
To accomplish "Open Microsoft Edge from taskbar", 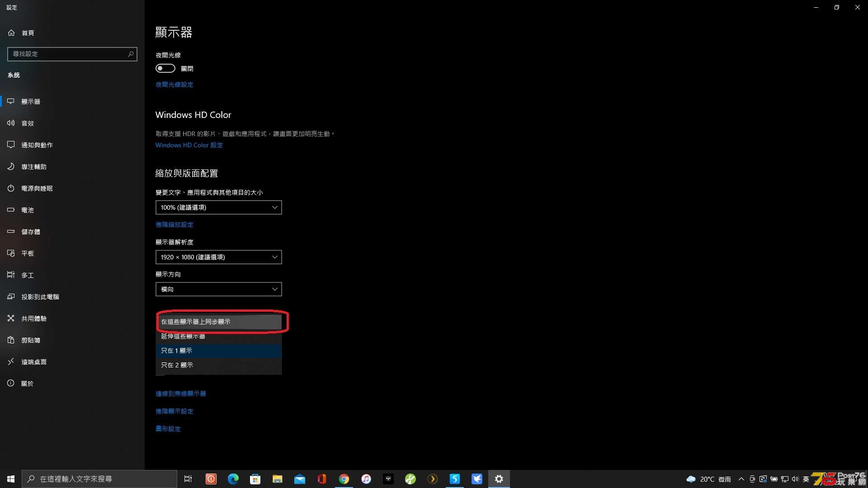I will pos(233,479).
